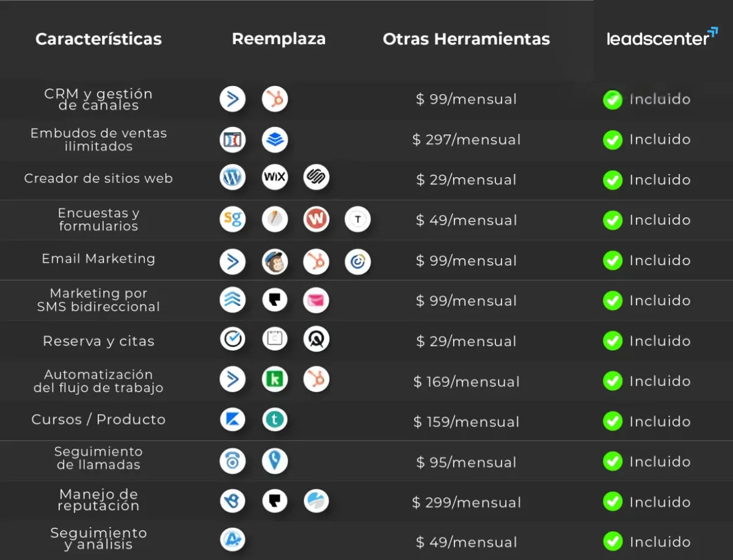The image size is (733, 560).
Task: Click green checkmark for CRM y gestión row
Action: point(613,100)
